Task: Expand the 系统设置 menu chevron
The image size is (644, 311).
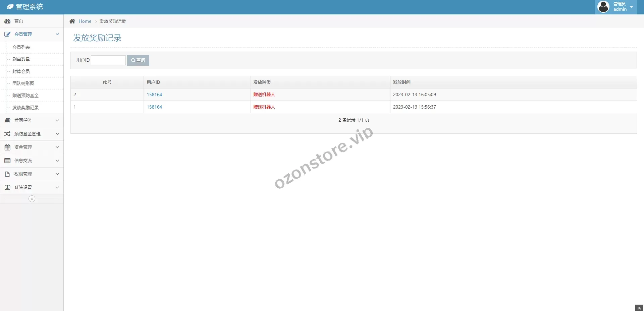Action: tap(57, 187)
